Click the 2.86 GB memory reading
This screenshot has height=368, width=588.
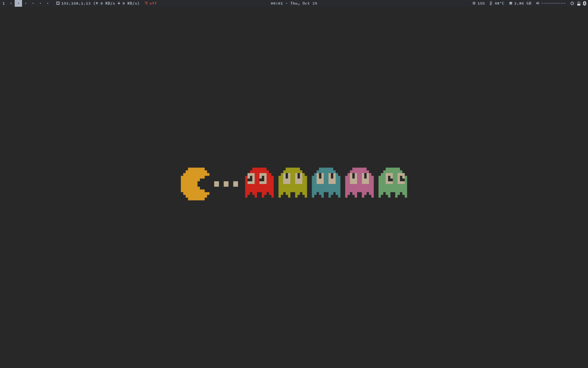523,3
